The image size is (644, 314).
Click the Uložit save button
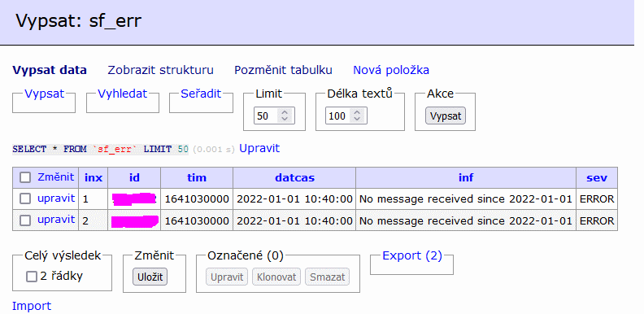point(150,277)
